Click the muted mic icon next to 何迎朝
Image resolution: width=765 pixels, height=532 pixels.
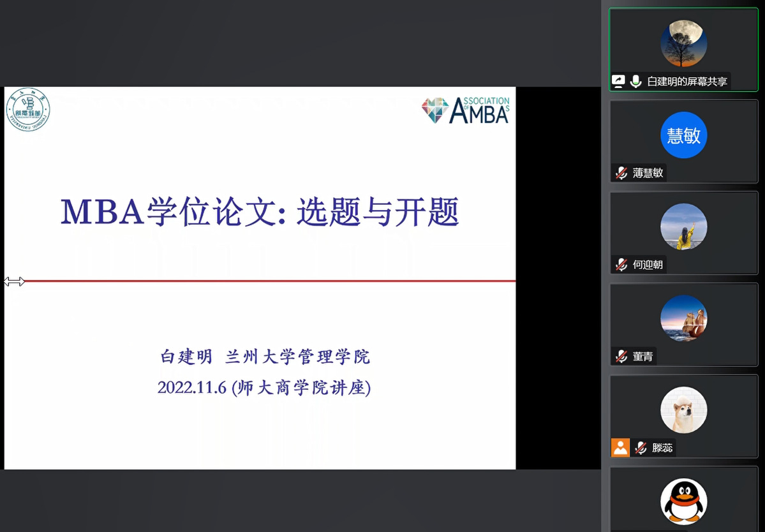621,265
